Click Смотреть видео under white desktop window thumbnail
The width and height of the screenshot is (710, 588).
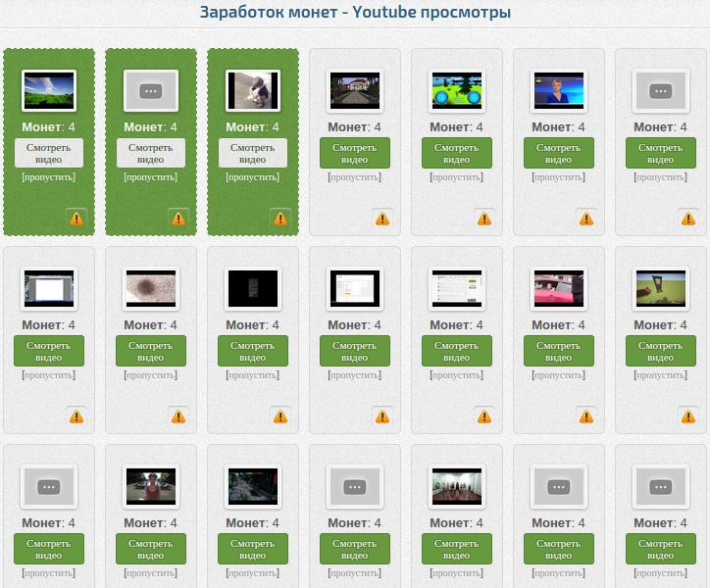click(49, 351)
